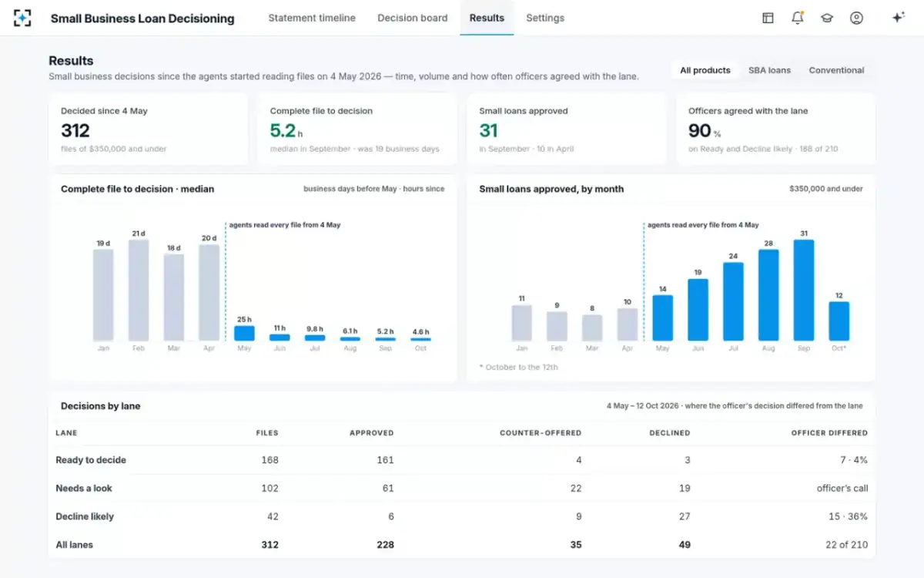924x578 pixels.
Task: Click the FILES column header
Action: click(267, 433)
